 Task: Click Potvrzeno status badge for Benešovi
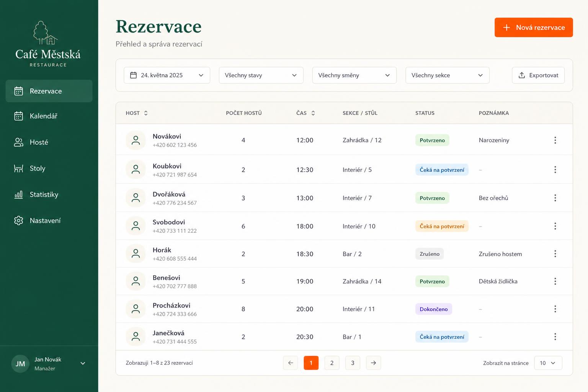[432, 281]
